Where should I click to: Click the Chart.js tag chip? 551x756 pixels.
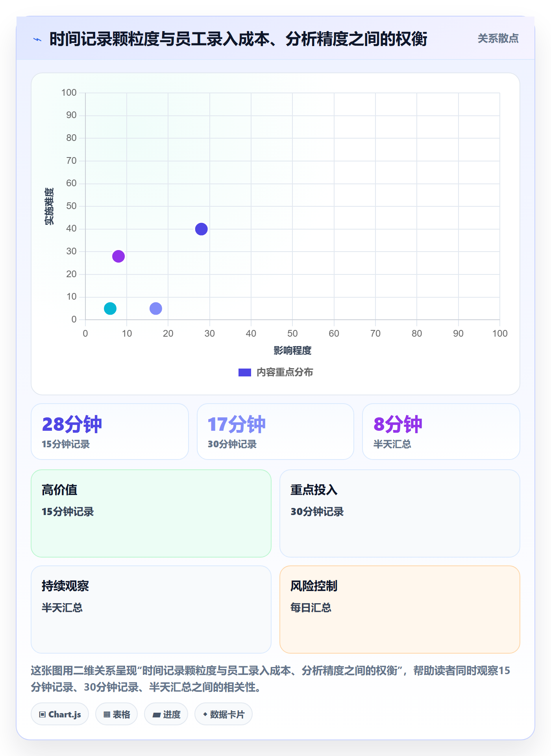click(60, 714)
